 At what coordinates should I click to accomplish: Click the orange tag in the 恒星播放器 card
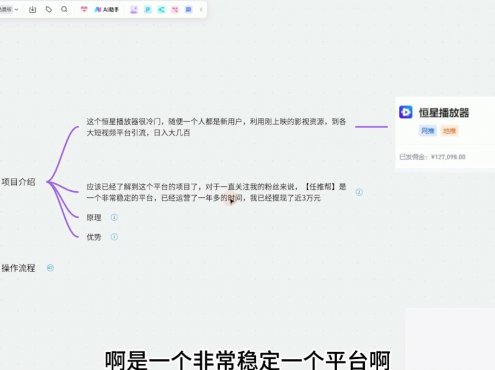(x=449, y=131)
